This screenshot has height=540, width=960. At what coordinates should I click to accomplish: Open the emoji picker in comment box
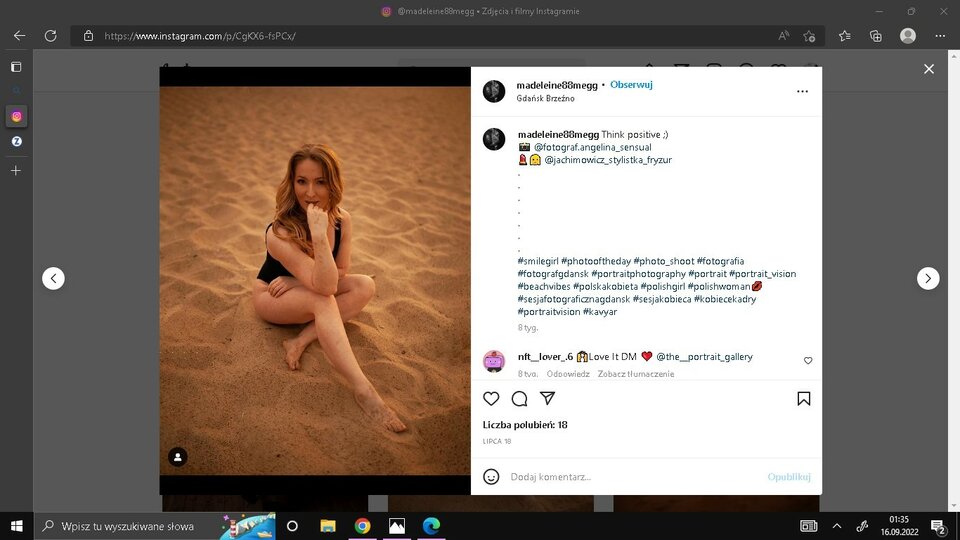tap(491, 477)
